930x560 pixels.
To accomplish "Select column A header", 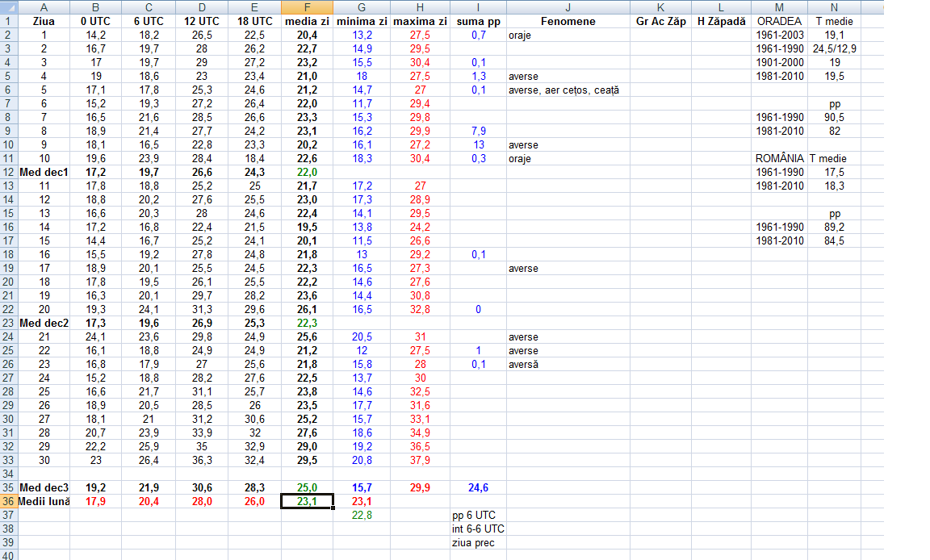I will 44,7.
